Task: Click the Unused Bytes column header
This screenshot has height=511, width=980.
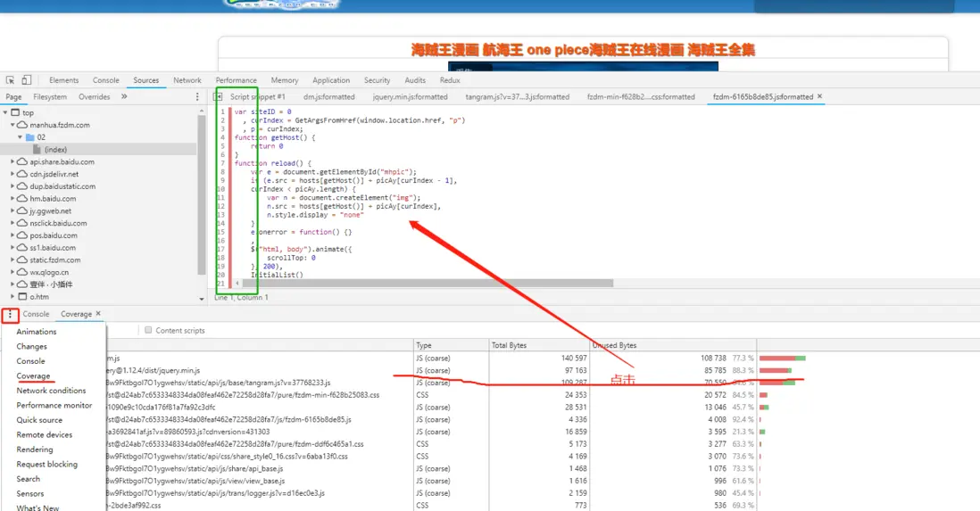Action: coord(615,345)
